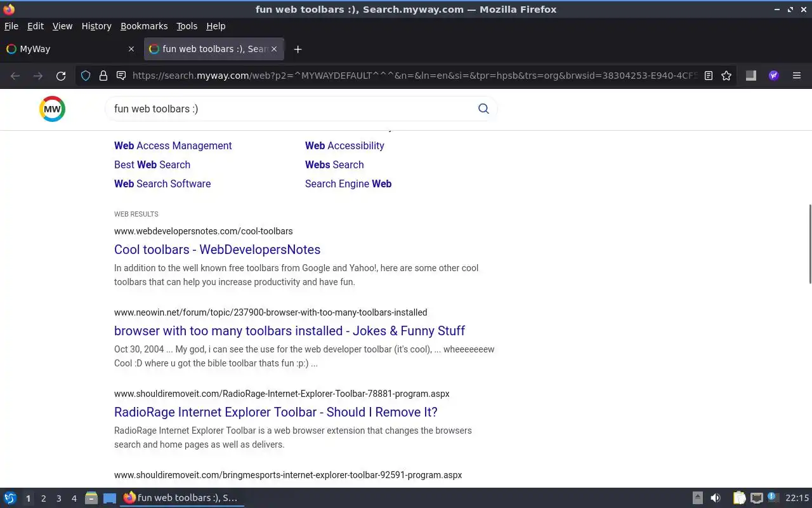The height and width of the screenshot is (508, 812).
Task: Switch to workspace 4
Action: 74,498
